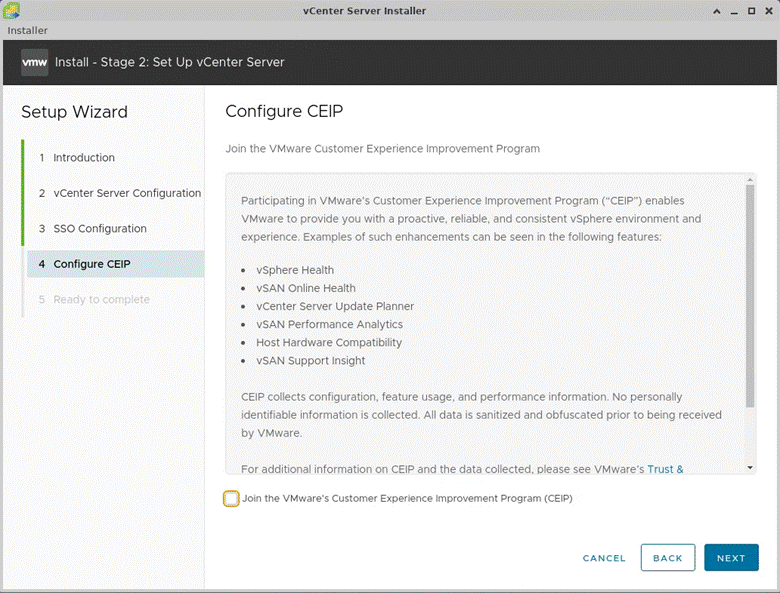
Task: Click the vCenter installer app icon in title bar
Action: (11, 10)
